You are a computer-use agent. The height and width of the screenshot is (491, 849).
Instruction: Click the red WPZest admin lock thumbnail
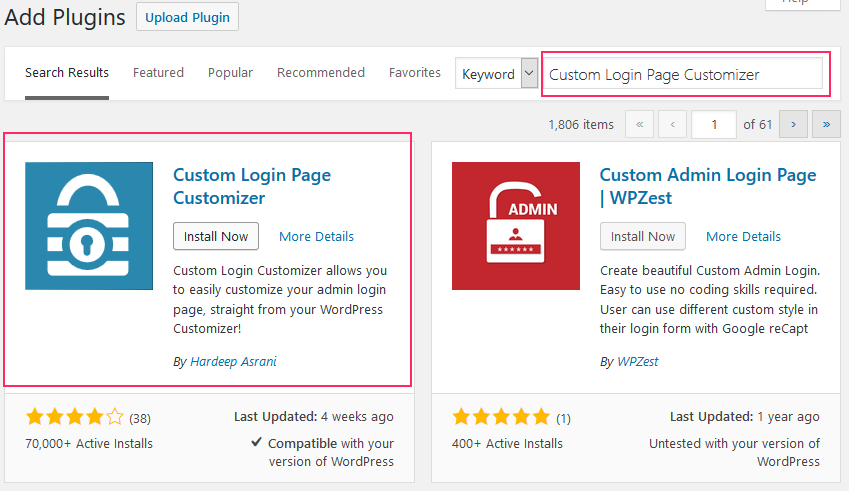[x=515, y=226]
